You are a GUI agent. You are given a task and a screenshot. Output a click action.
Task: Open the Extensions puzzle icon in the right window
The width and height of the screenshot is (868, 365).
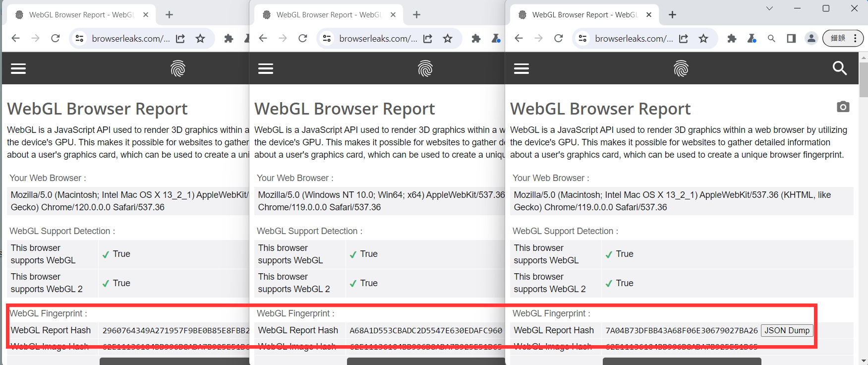(x=732, y=38)
